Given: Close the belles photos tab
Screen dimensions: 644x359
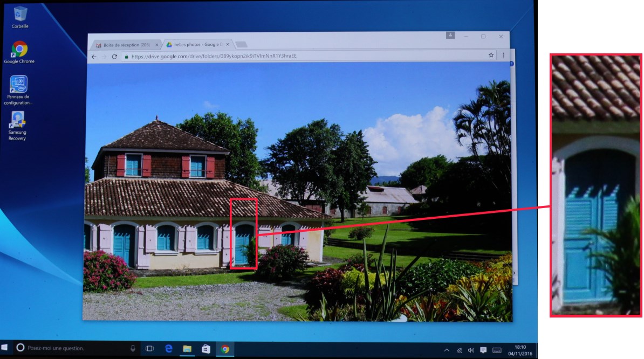Looking at the screenshot, I should [228, 44].
